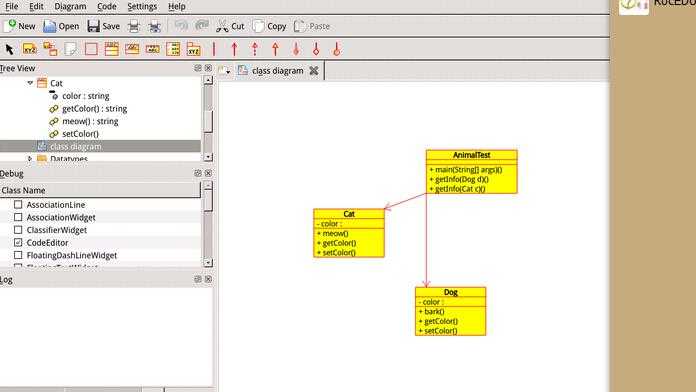Select the overlapping yellow boxes tool

(50, 49)
